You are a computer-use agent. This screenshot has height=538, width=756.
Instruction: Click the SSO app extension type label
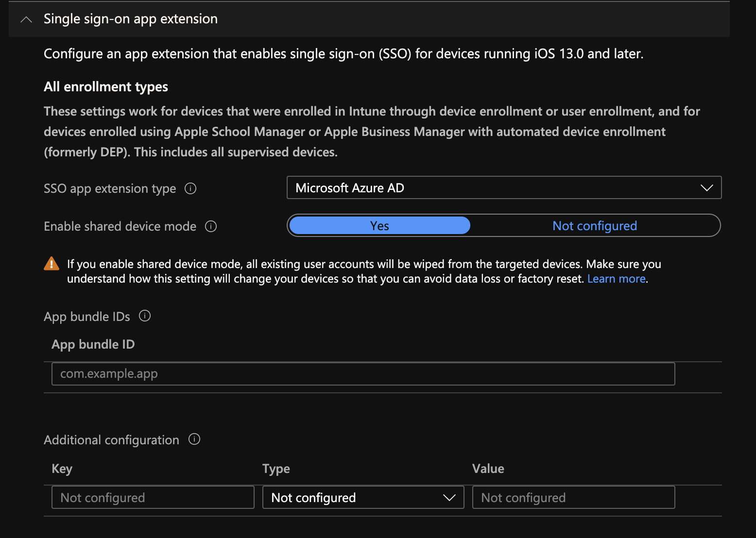coord(110,188)
